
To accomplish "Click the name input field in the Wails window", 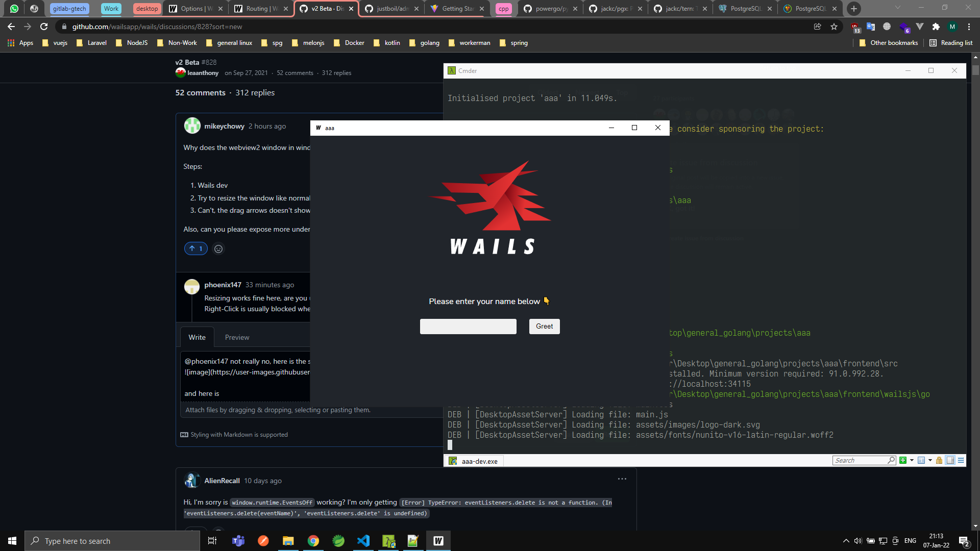I will pos(468,326).
